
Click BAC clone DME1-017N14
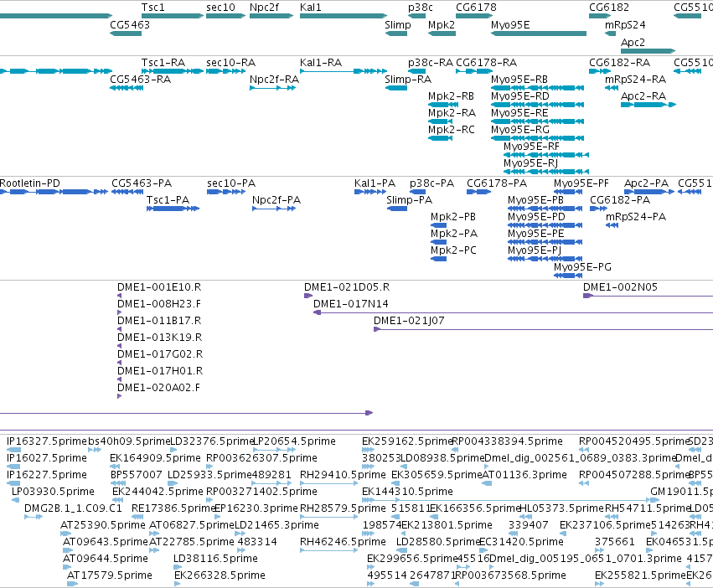pyautogui.click(x=350, y=304)
